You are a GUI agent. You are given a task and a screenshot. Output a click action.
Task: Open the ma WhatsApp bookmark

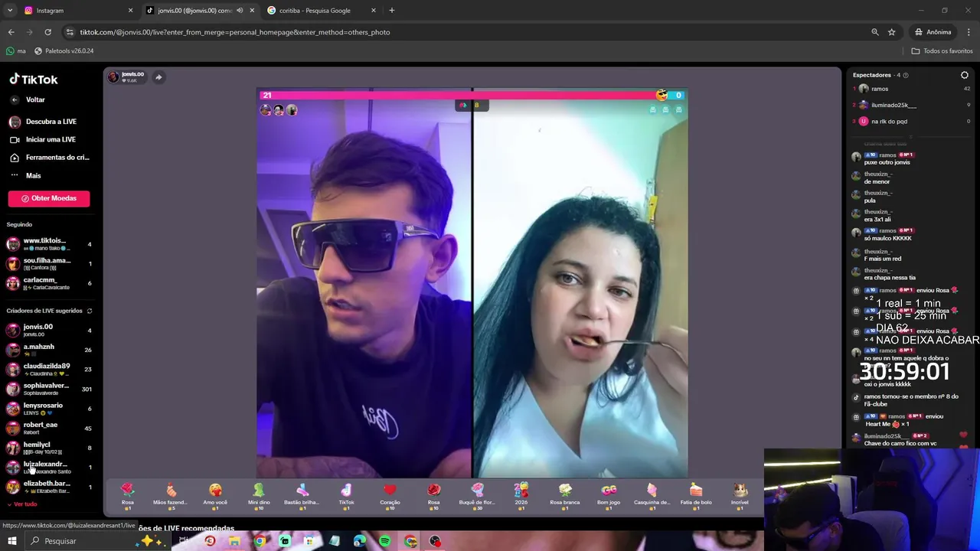(x=15, y=51)
